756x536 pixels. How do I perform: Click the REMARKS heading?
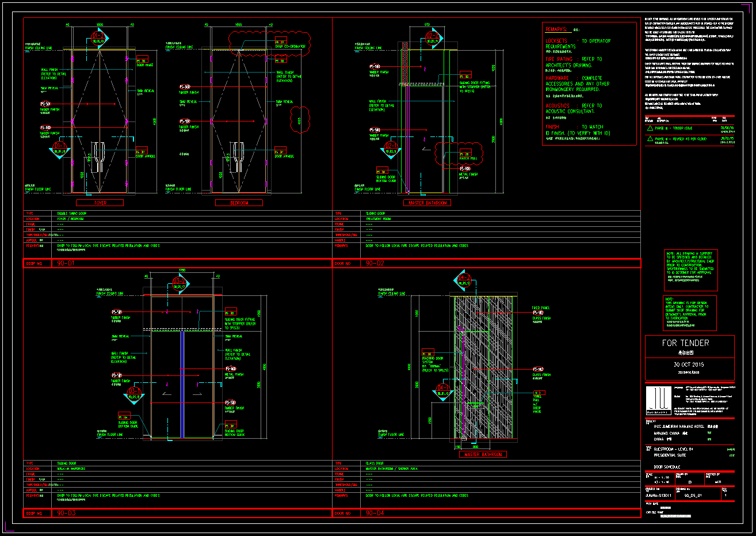coord(556,29)
